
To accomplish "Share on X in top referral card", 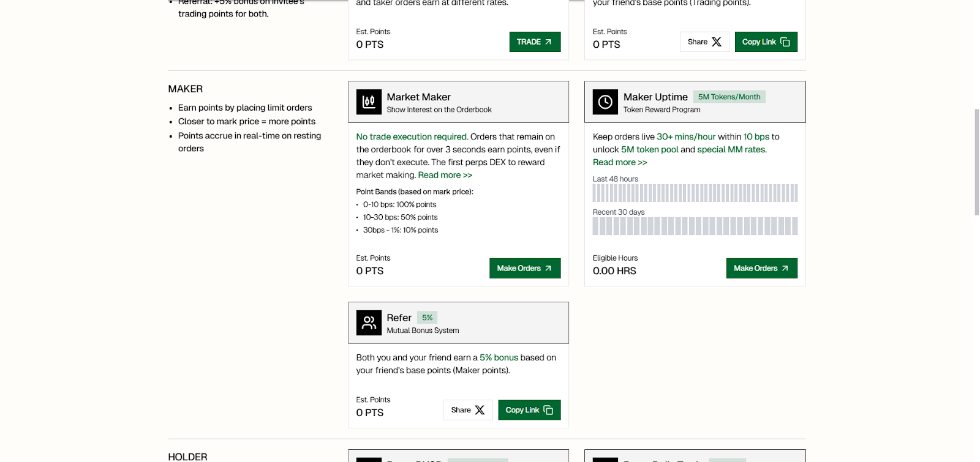I will [x=704, y=42].
